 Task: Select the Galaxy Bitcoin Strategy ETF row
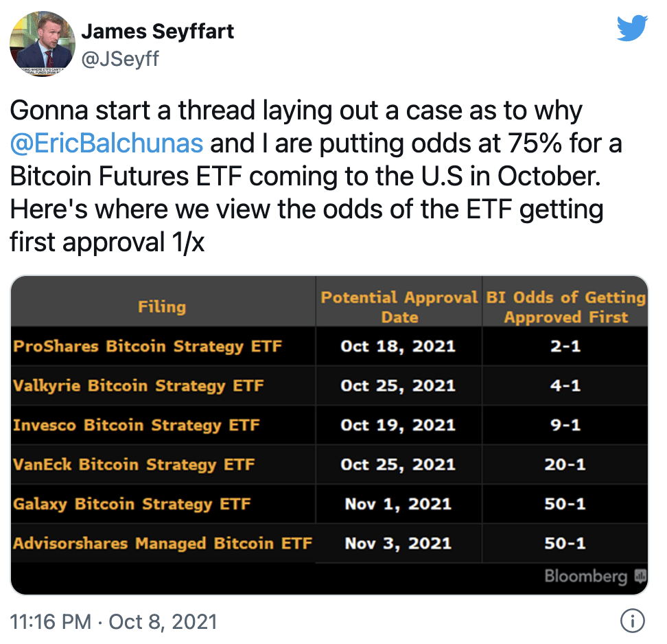point(329,504)
